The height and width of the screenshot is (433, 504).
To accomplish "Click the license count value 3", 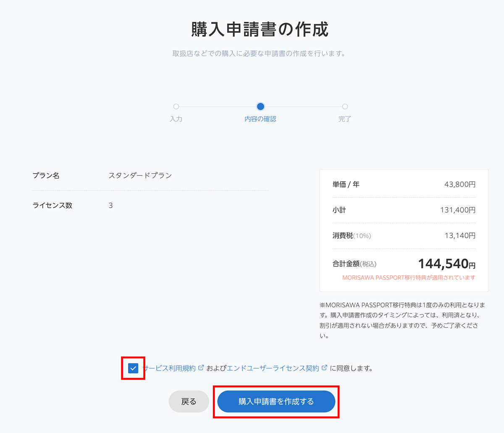I will pos(110,206).
